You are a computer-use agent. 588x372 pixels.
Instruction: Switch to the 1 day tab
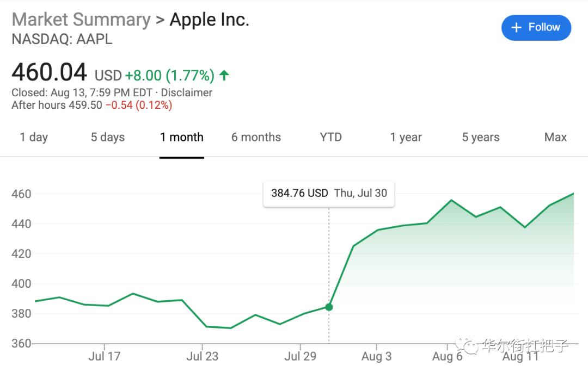coord(34,138)
